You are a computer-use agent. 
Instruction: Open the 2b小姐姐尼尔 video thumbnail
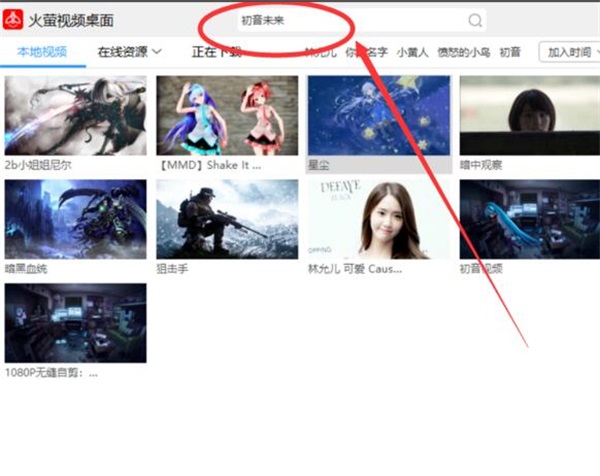(x=75, y=115)
